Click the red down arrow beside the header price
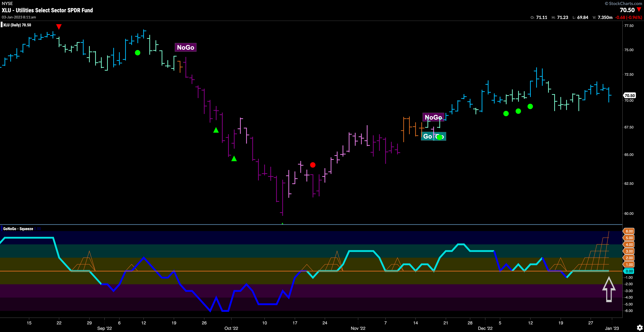The image size is (644, 332). 639,10
